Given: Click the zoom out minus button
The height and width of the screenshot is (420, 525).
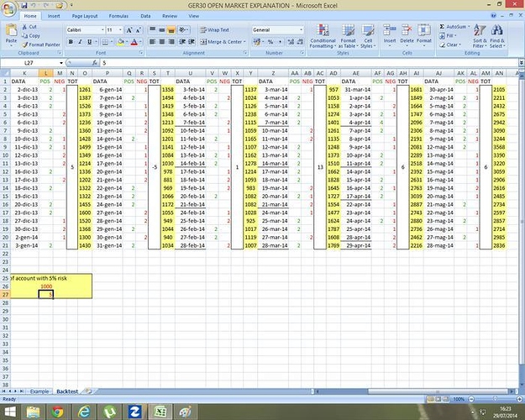Looking at the screenshot, I should pos(471,399).
